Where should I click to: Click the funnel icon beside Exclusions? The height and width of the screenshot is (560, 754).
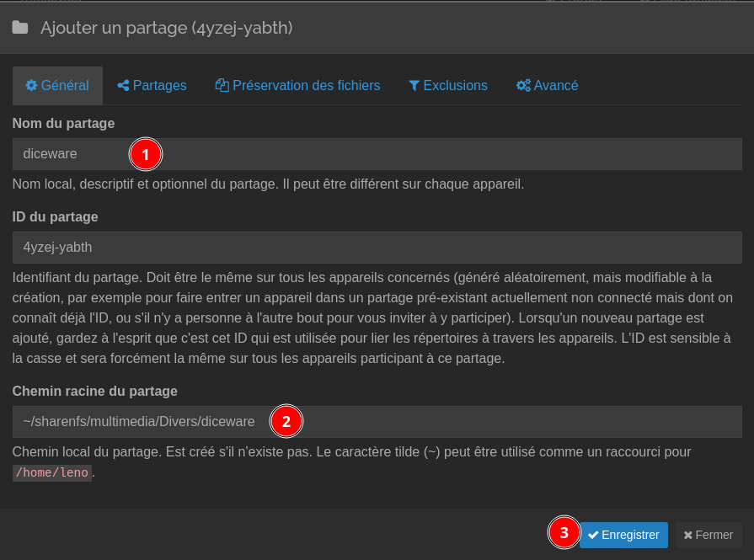[x=414, y=85]
